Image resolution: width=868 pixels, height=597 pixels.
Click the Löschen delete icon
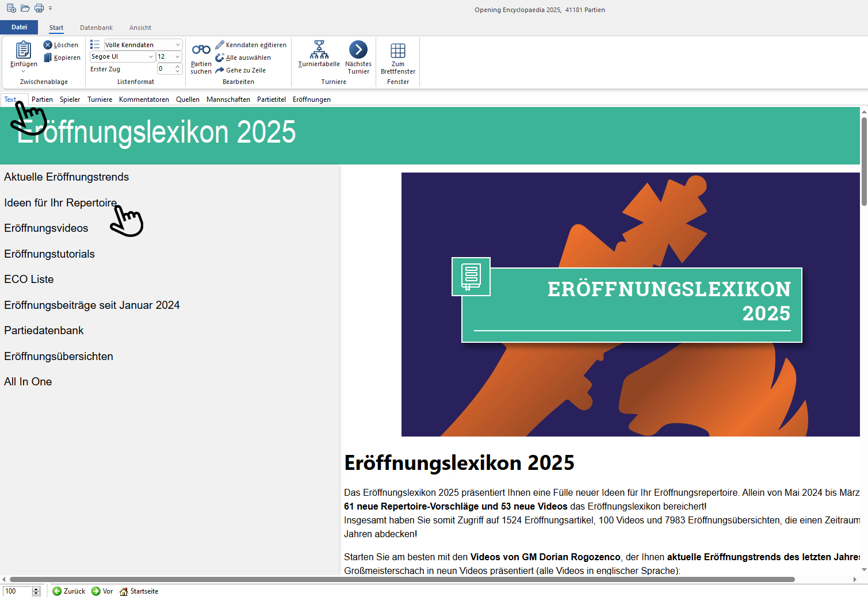click(x=48, y=45)
